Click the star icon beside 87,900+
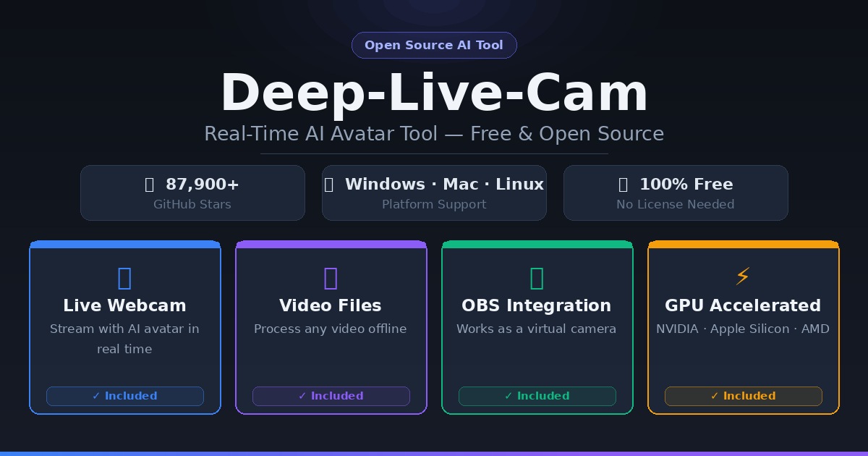 [150, 185]
